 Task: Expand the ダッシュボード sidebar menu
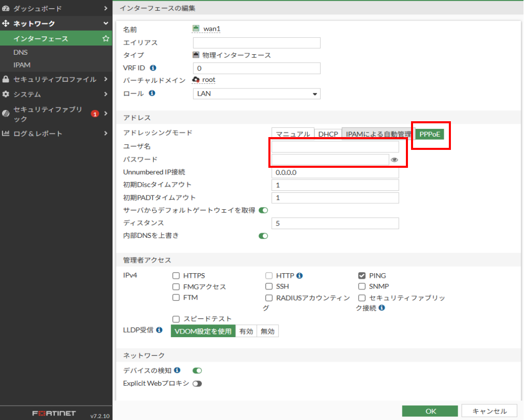[x=56, y=9]
